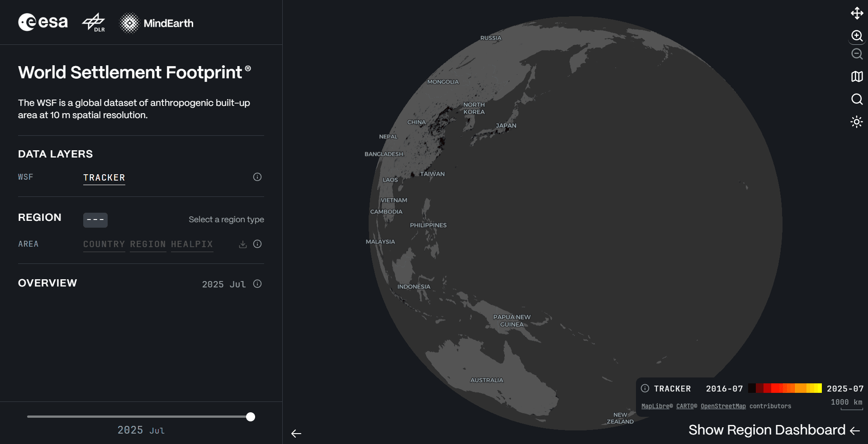868x444 pixels.
Task: Click the Vietnam label on globe
Action: click(x=394, y=200)
